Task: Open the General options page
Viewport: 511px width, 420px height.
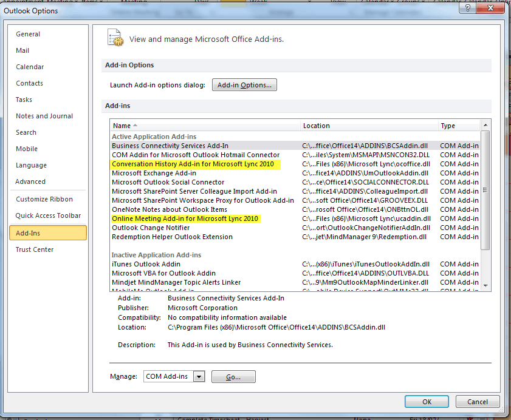Action: click(x=28, y=34)
